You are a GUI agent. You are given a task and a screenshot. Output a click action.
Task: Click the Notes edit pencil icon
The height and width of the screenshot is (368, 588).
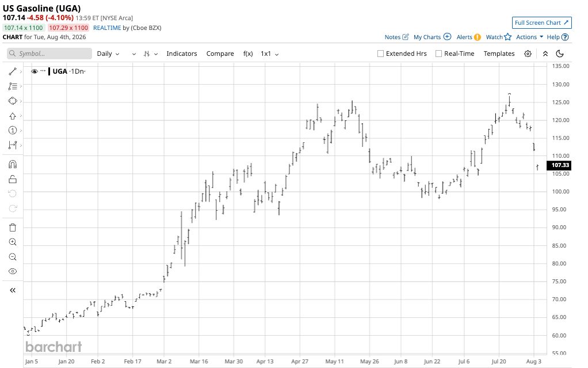[x=406, y=37]
